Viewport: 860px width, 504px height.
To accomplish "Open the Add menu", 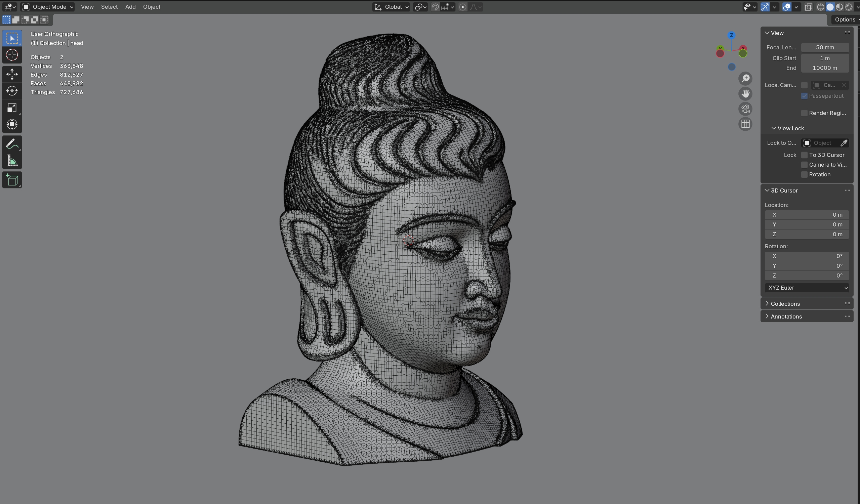I will pyautogui.click(x=130, y=7).
